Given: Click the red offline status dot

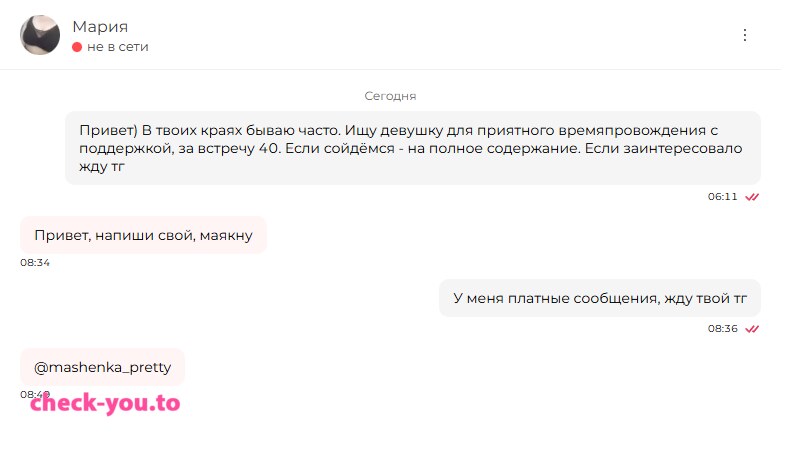Looking at the screenshot, I should point(77,47).
